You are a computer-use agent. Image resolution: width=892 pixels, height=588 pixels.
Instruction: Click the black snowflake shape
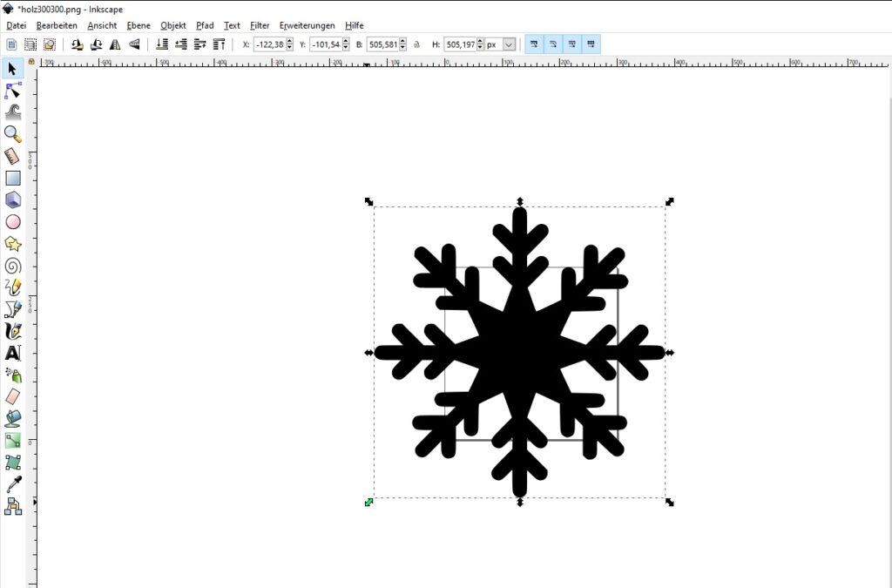[519, 352]
